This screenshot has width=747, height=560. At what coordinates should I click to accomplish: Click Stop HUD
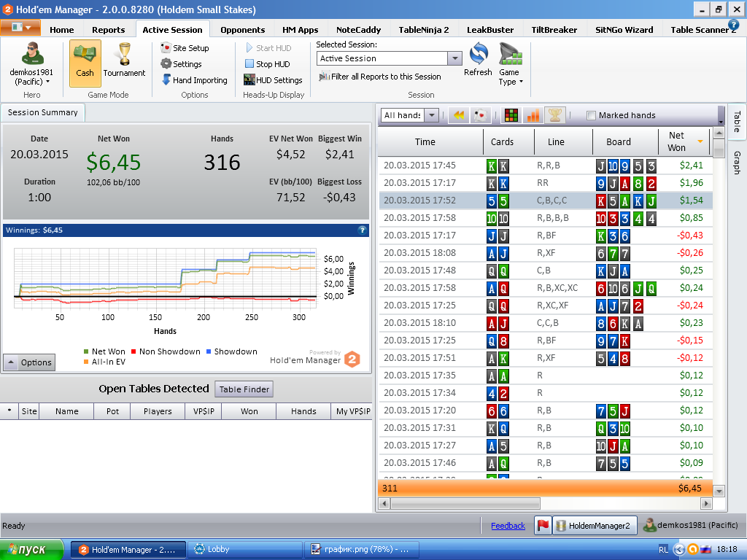coord(267,64)
